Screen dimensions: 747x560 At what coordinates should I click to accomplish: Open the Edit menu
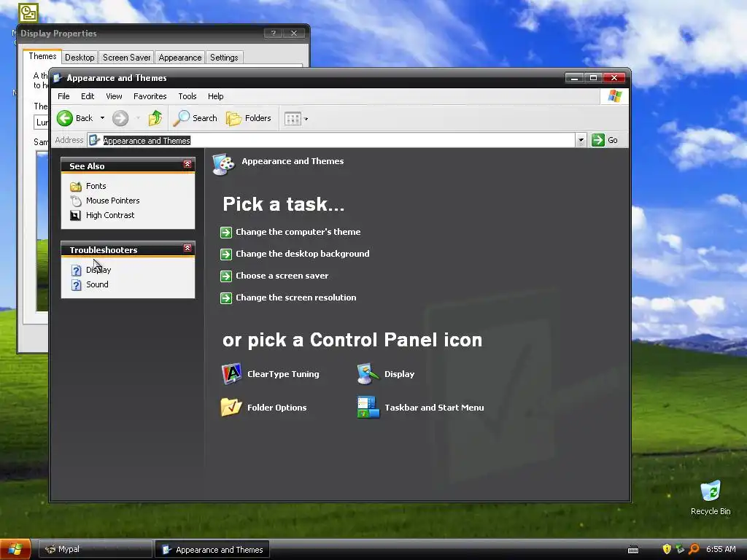click(x=88, y=96)
